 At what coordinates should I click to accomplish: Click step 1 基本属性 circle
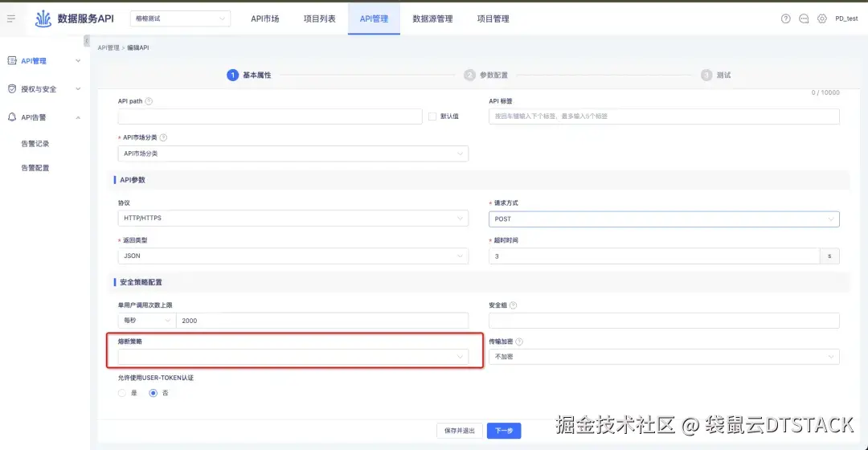(232, 76)
